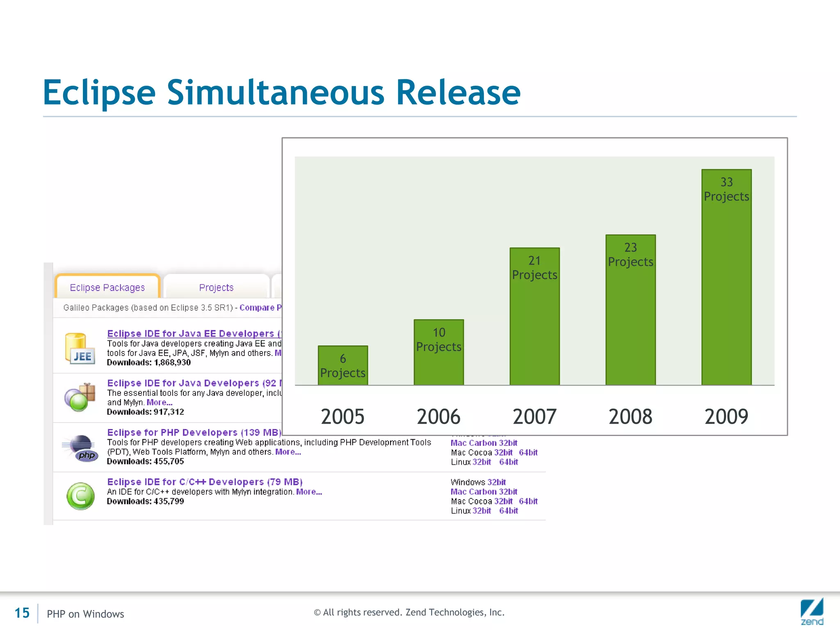Click Windows 32bit for C/C++ package
Image resolution: width=840 pixels, height=630 pixels.
click(496, 482)
